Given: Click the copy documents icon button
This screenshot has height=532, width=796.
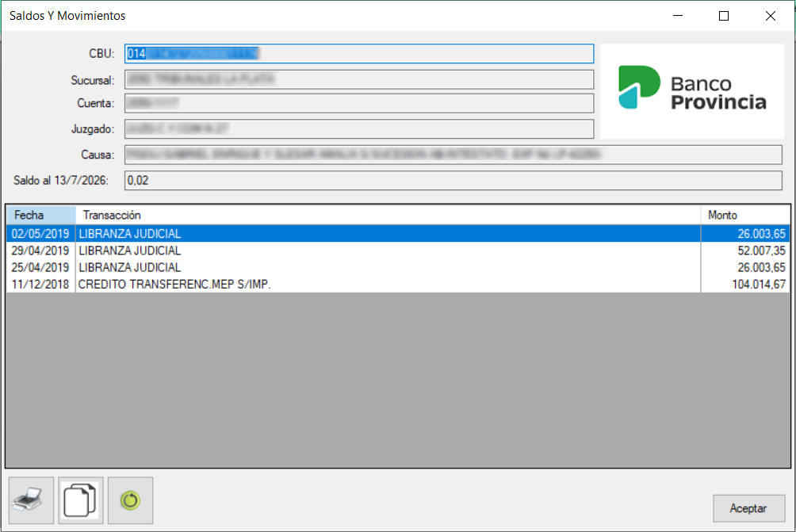Looking at the screenshot, I should pos(81,500).
